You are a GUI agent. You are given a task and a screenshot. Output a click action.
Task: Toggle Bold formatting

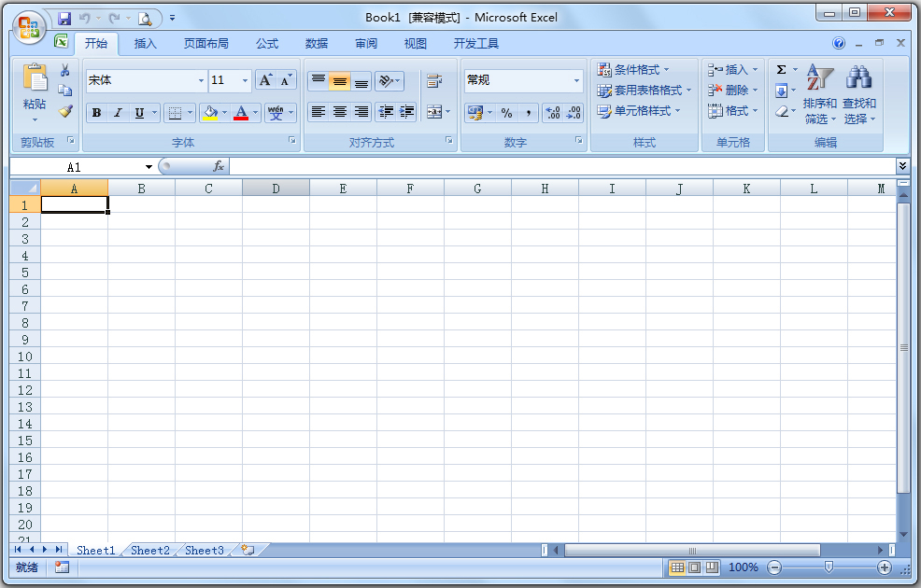click(x=96, y=112)
